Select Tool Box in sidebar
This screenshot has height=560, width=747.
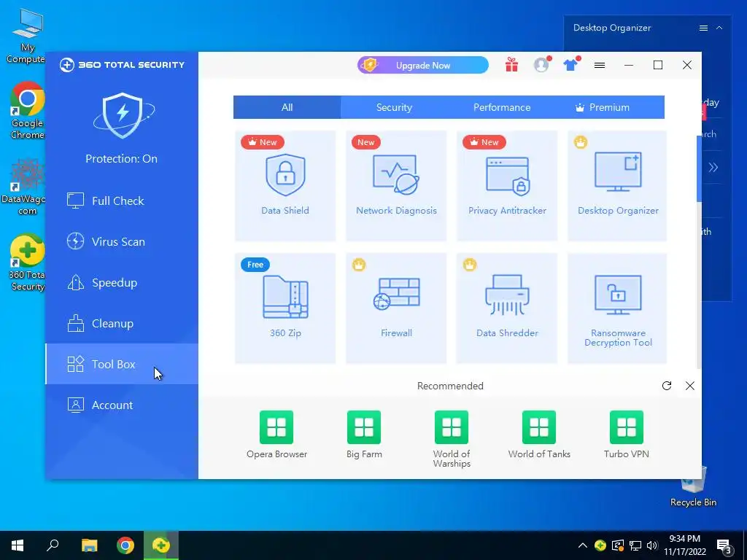122,365
